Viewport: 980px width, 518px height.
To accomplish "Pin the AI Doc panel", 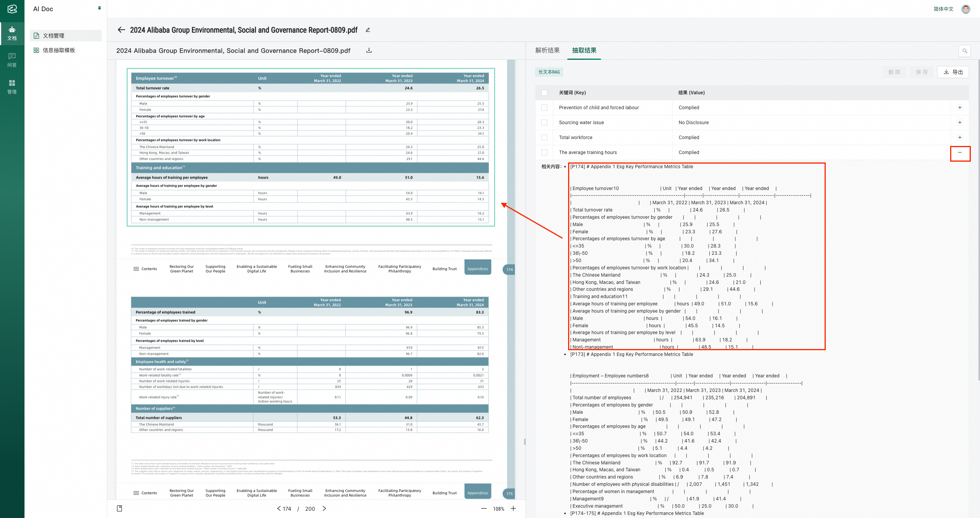I will click(100, 8).
